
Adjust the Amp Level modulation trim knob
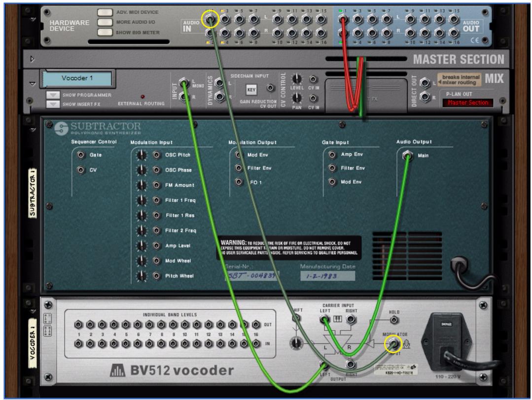[x=141, y=245]
